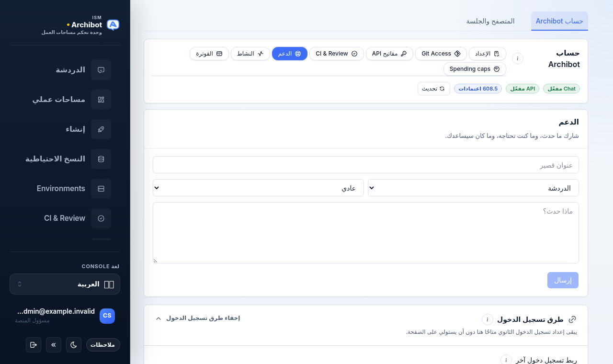Image resolution: width=613 pixels, height=364 pixels.
Task: Open the CI & Review sidebar check icon
Action: (x=101, y=218)
